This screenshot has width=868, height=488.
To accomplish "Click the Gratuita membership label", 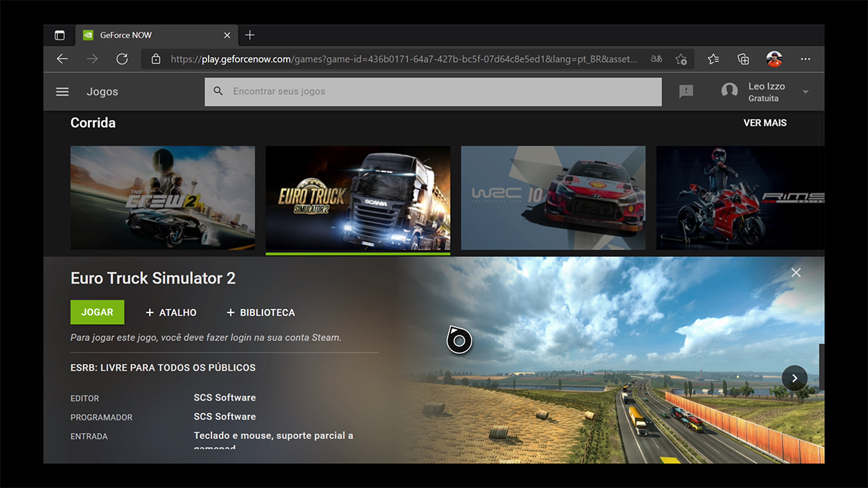I will click(764, 98).
